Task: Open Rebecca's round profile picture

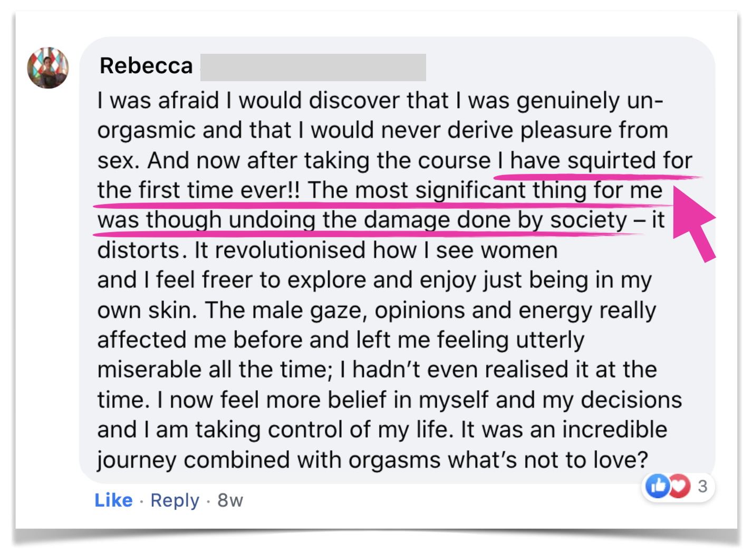Action: (x=48, y=67)
